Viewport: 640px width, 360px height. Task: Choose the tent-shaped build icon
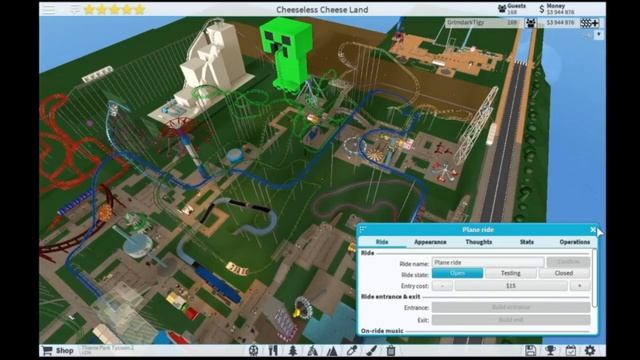[x=312, y=351]
